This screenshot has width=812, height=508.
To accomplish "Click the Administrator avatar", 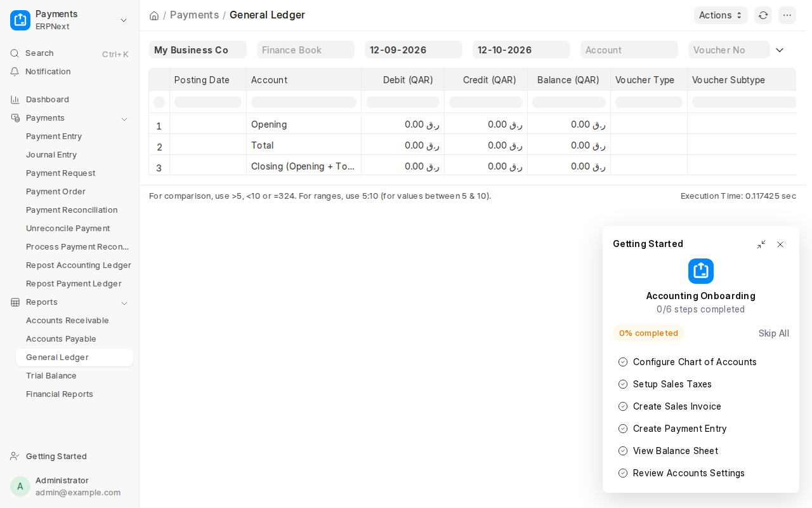I will click(x=20, y=486).
